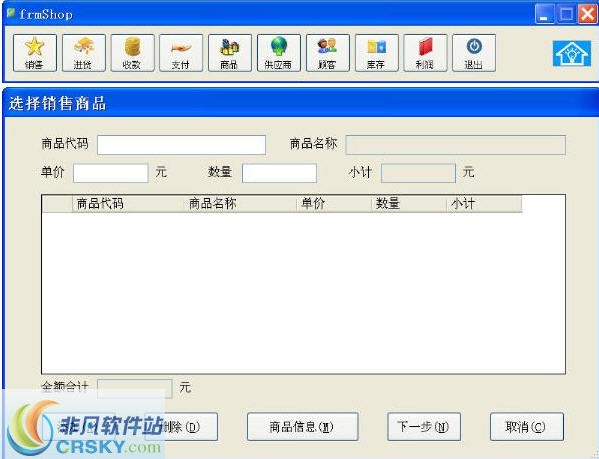Click the 商品名称 text field
The width and height of the screenshot is (599, 459).
[x=455, y=145]
